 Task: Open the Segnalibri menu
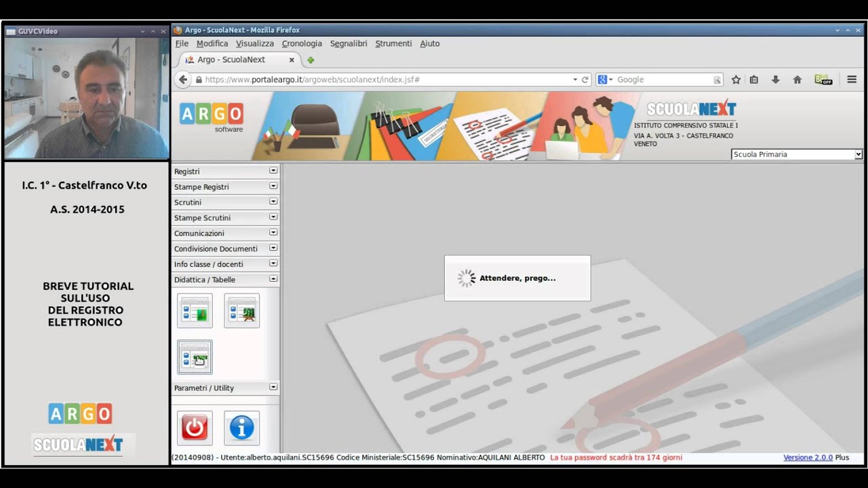[349, 43]
